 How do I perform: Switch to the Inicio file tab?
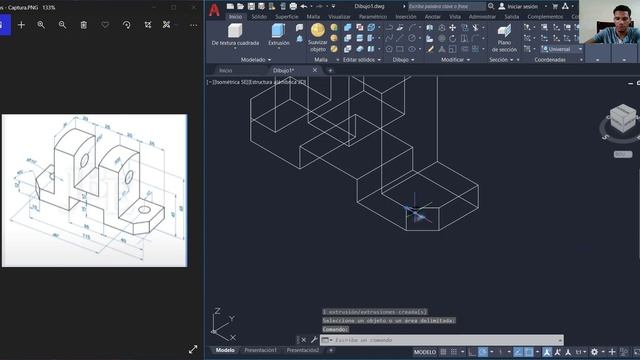226,70
